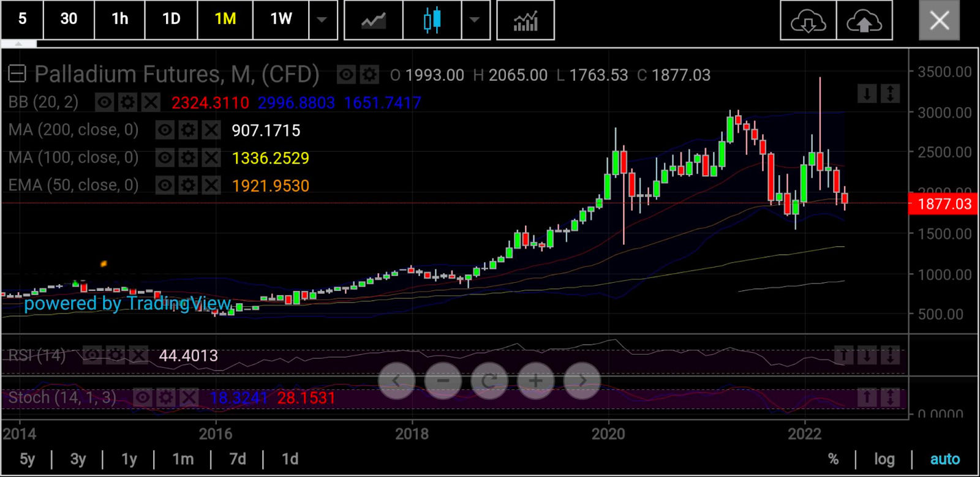Hide the EMA (50, close, 0) line
This screenshot has width=980, height=477.
[x=165, y=185]
